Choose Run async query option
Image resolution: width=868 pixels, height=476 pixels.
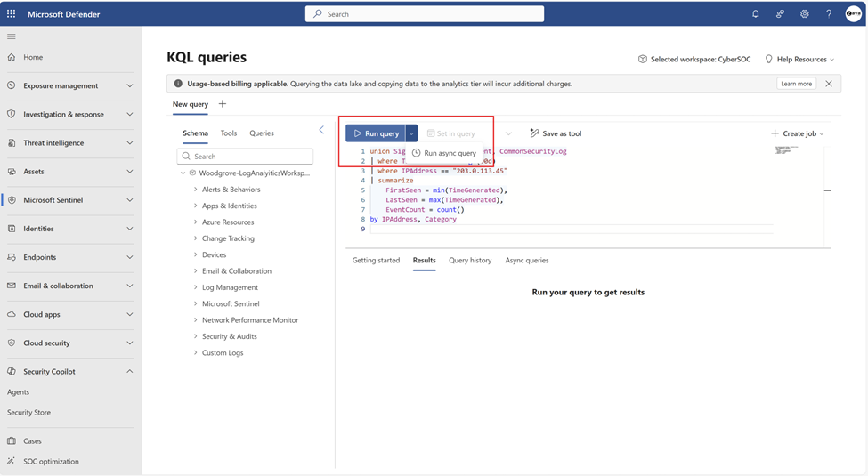coord(444,153)
